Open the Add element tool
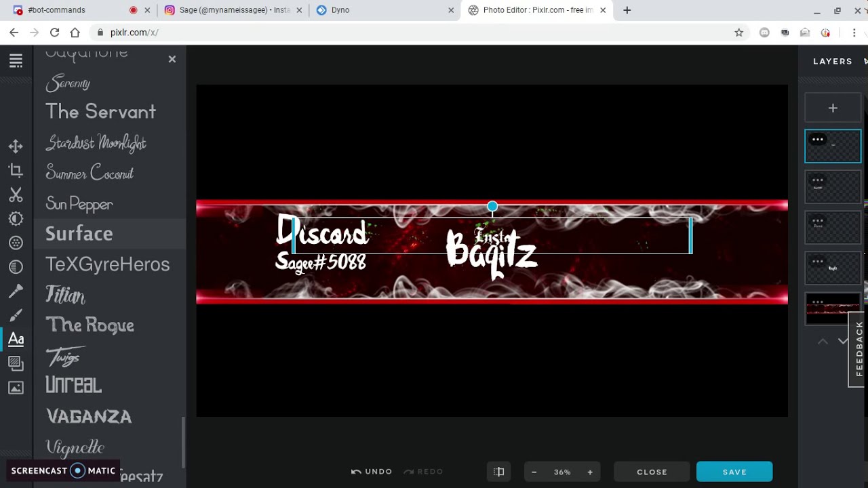Viewport: 868px width, 488px height. (16, 364)
